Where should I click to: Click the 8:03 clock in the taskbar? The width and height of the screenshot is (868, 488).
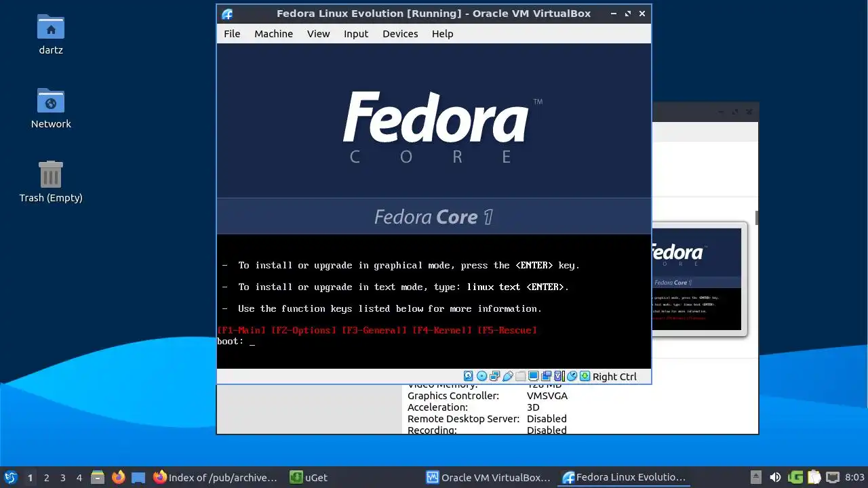click(855, 477)
